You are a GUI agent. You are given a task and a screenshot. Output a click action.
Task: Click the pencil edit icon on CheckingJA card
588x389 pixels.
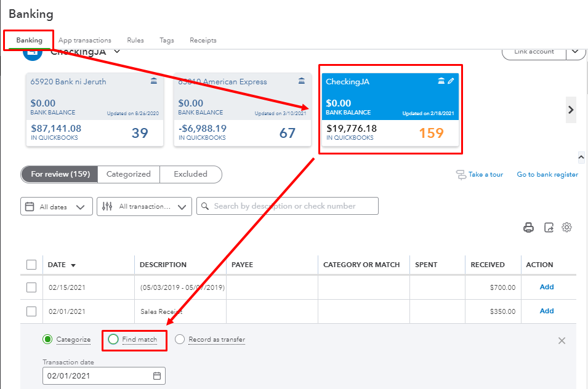[451, 81]
